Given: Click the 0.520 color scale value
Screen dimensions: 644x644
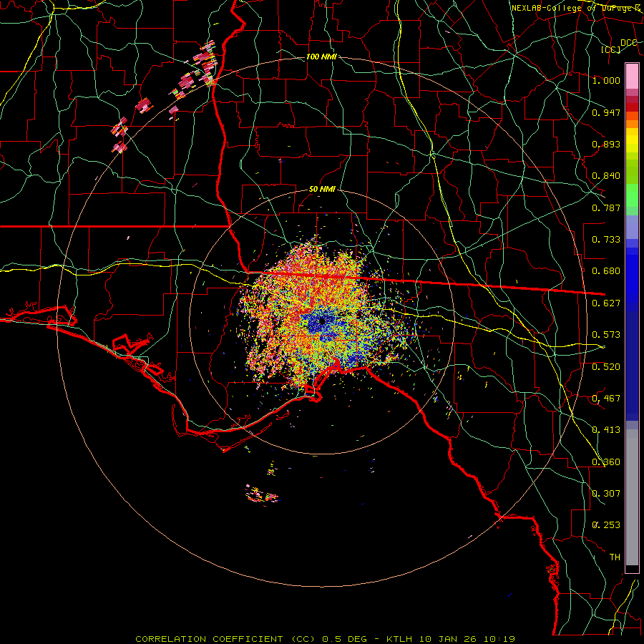Looking at the screenshot, I should (606, 367).
